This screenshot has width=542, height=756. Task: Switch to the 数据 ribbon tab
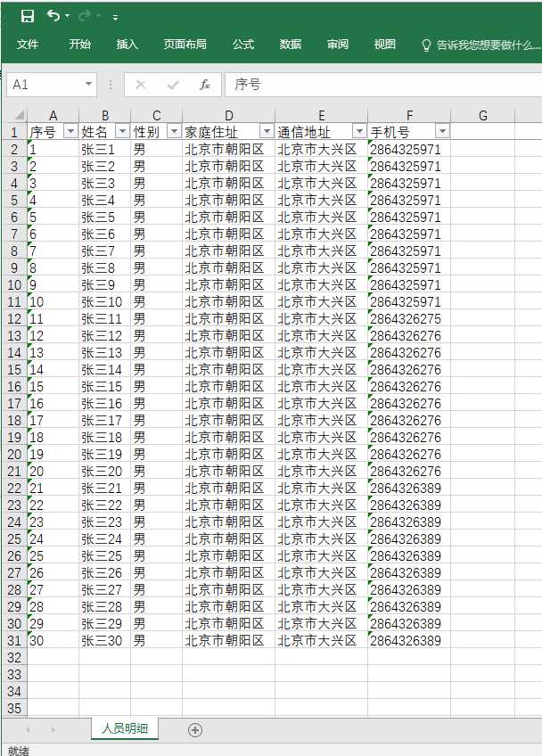[291, 45]
